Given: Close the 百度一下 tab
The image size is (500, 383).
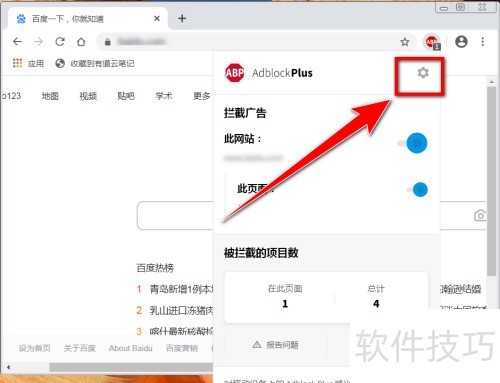Looking at the screenshot, I should click(x=157, y=18).
